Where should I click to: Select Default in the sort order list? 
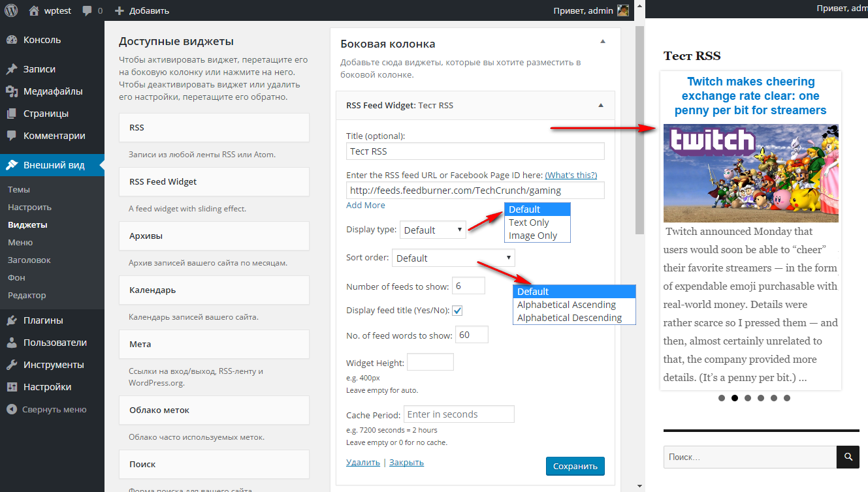click(x=574, y=292)
